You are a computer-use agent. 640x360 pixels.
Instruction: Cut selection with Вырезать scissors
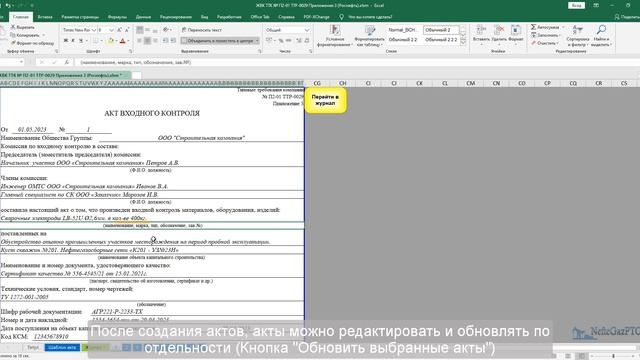[x=22, y=27]
